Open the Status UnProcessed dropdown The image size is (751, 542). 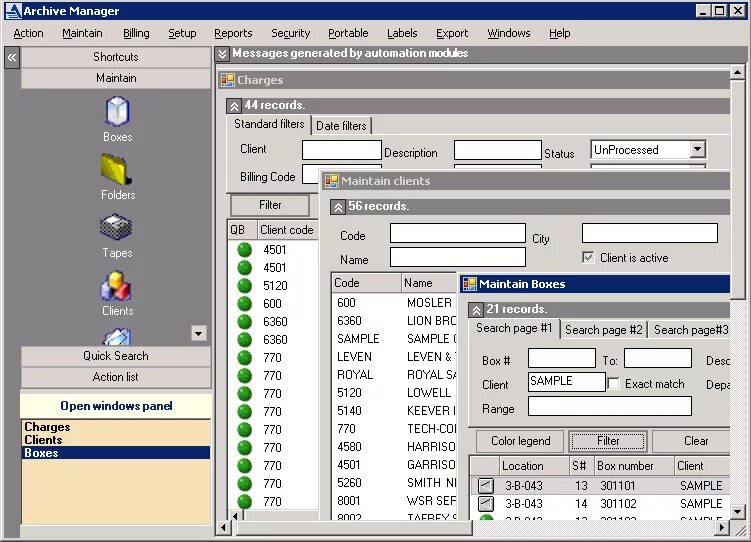click(698, 149)
